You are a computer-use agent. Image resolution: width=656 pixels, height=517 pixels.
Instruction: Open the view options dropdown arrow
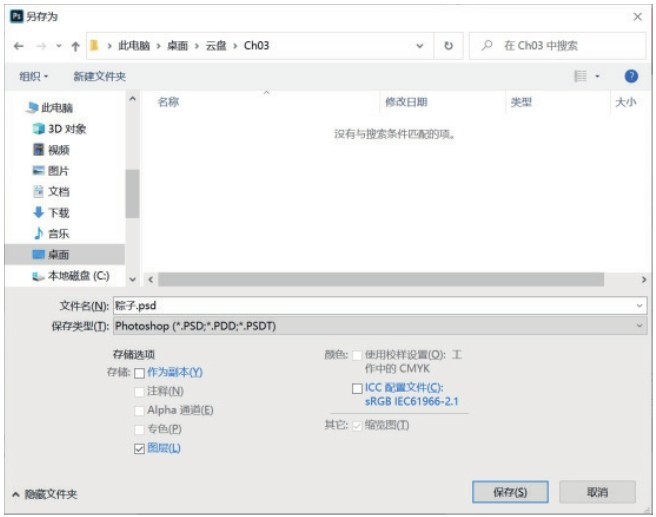pos(597,76)
